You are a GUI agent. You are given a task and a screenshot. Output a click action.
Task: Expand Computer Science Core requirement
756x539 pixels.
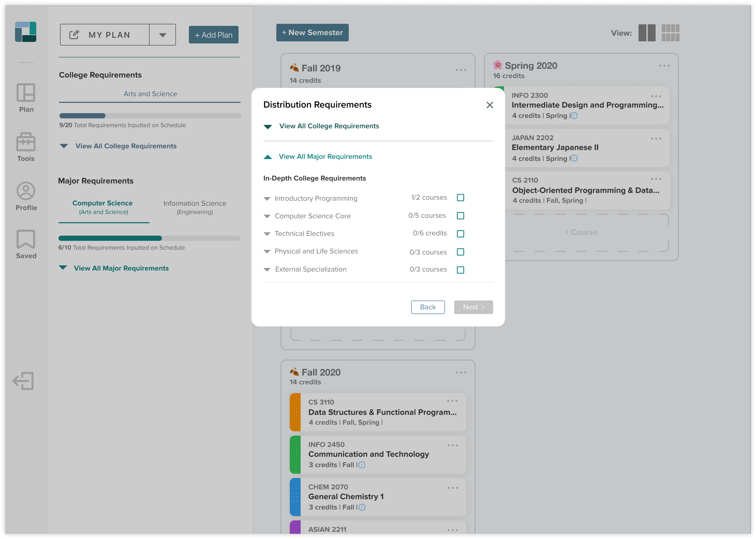267,216
